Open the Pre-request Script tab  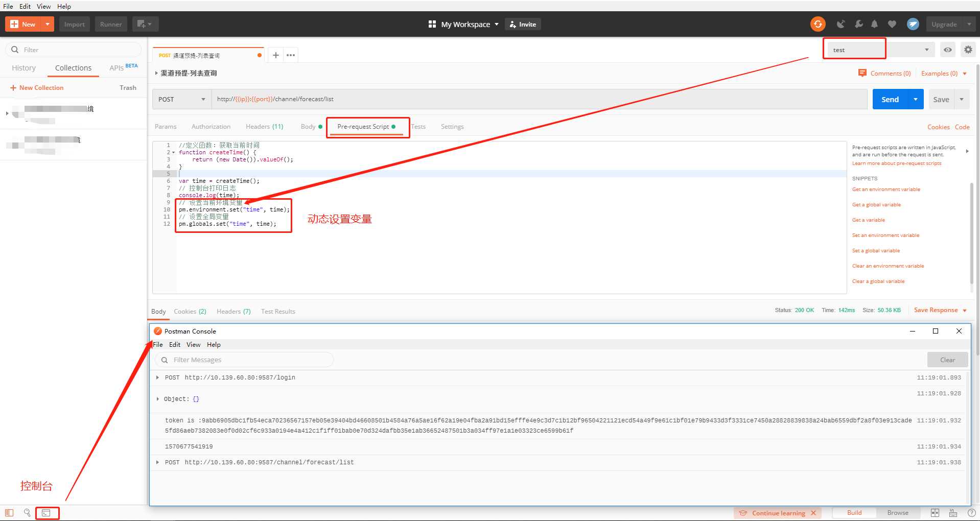366,127
